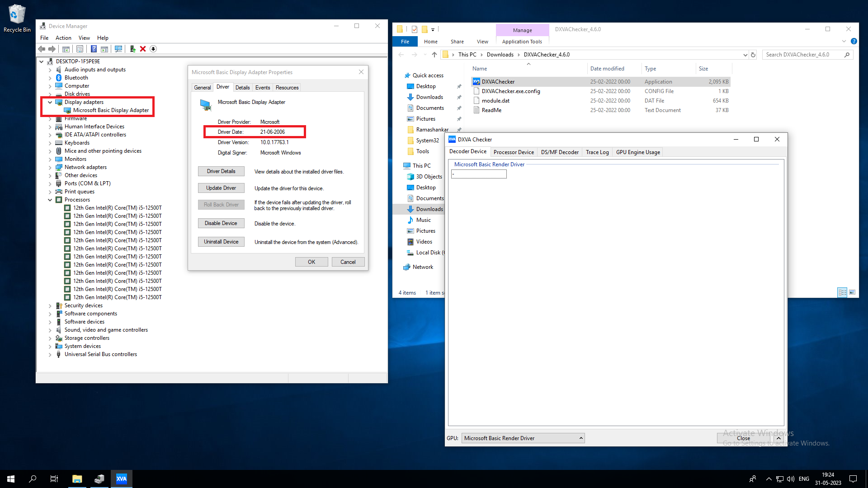868x488 pixels.
Task: Click the Recycle Bin desktop icon
Action: click(x=17, y=19)
